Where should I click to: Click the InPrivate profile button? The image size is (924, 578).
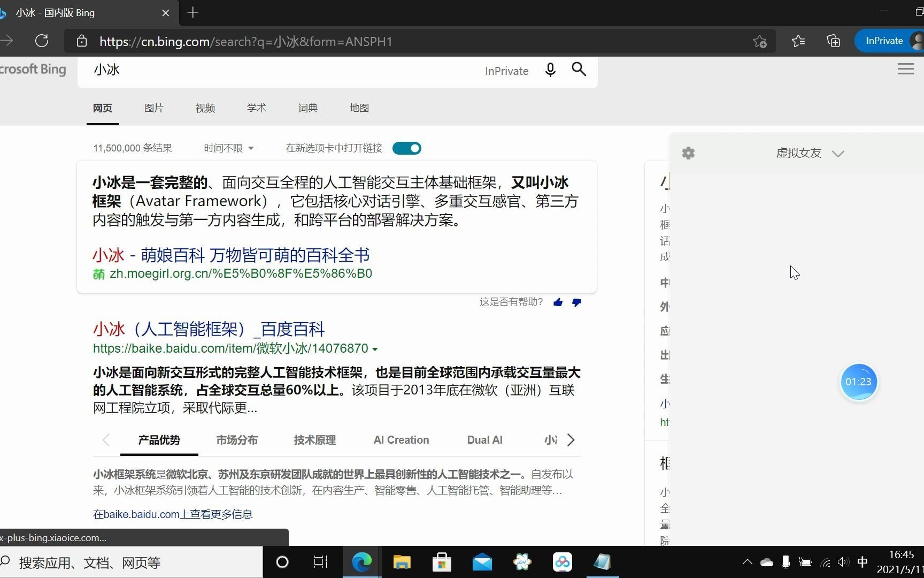click(889, 41)
